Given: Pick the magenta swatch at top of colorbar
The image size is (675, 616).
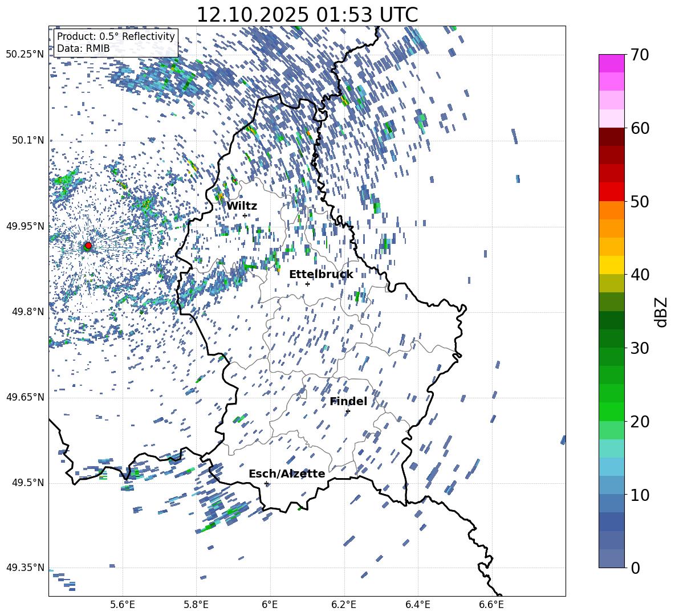Looking at the screenshot, I should point(611,63).
